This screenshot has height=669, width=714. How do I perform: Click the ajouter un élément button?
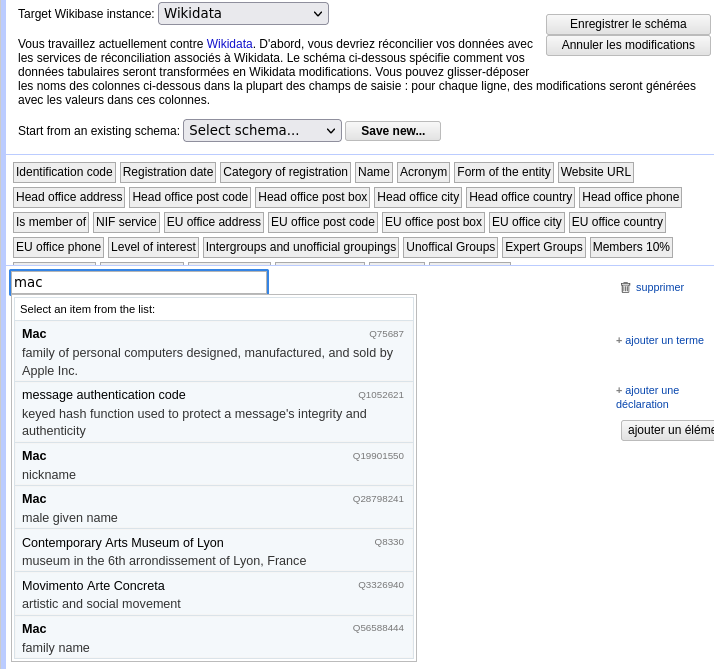point(668,430)
